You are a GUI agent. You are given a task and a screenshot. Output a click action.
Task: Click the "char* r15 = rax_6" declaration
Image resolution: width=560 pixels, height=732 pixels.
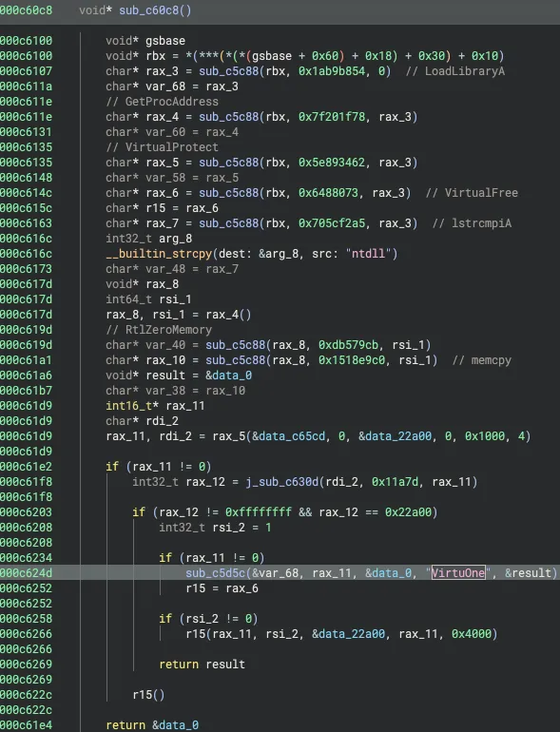(162, 208)
